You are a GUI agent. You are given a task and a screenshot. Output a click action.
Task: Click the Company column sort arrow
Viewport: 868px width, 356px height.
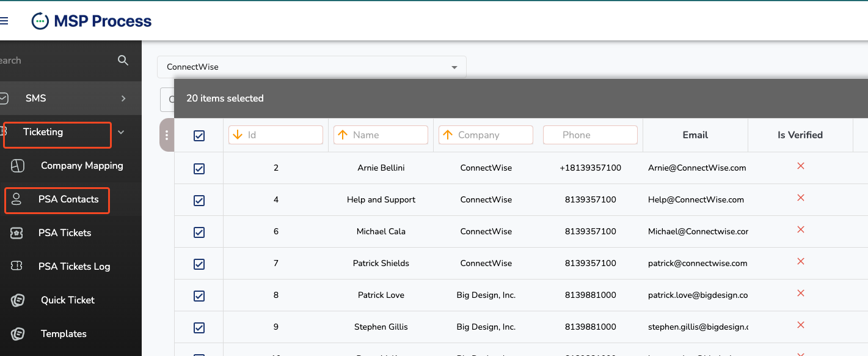[448, 135]
